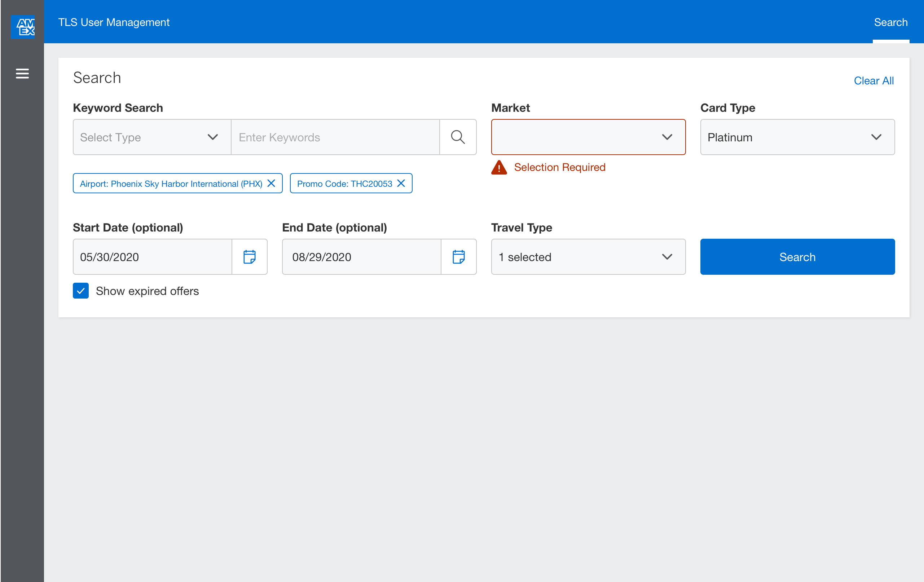
Task: Uncheck Show expired offers checkbox
Action: point(80,291)
